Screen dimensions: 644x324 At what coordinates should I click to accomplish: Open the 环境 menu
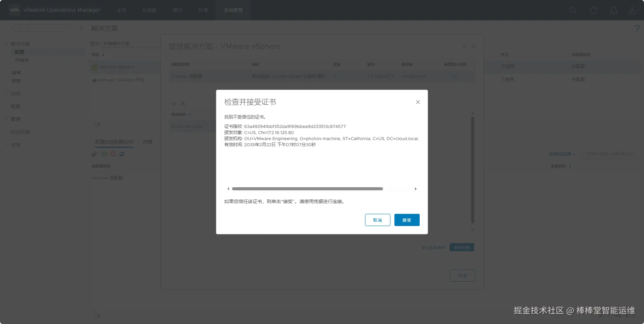[x=203, y=10]
